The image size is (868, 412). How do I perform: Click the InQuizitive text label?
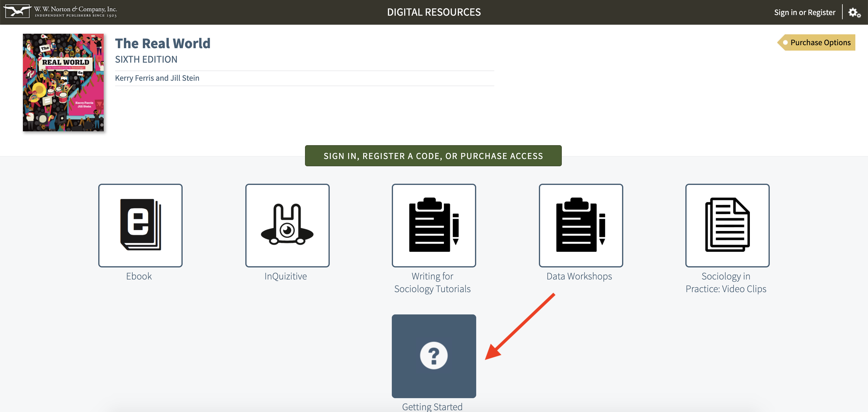[285, 276]
